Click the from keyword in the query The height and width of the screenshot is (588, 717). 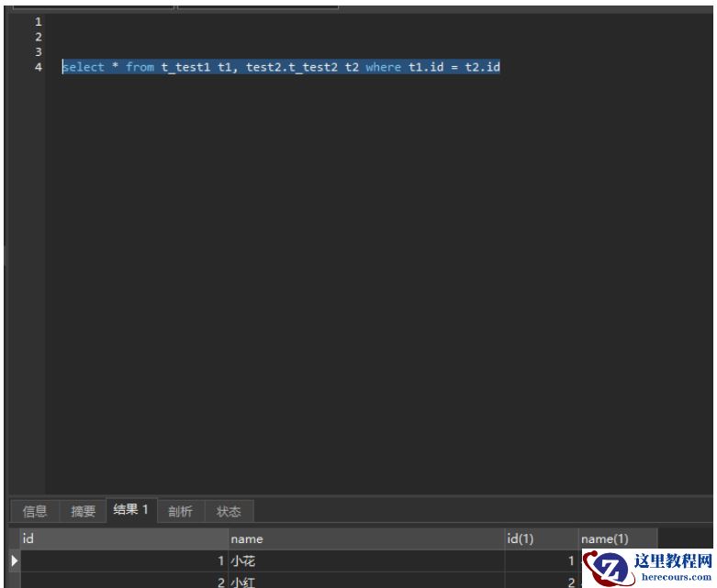(140, 67)
